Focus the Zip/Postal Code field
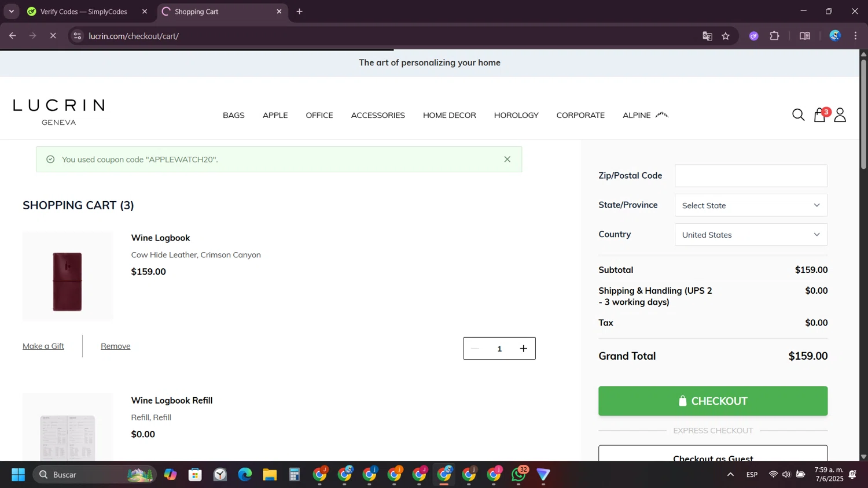 [751, 176]
